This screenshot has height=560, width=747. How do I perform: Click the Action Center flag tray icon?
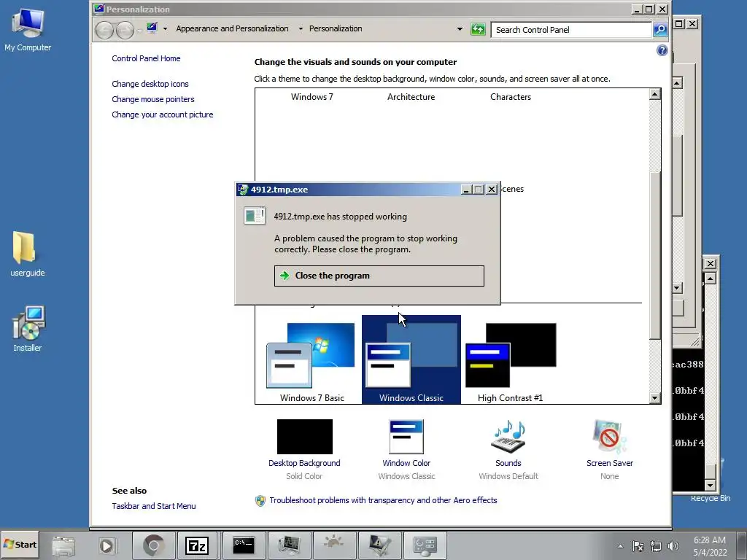(x=638, y=546)
